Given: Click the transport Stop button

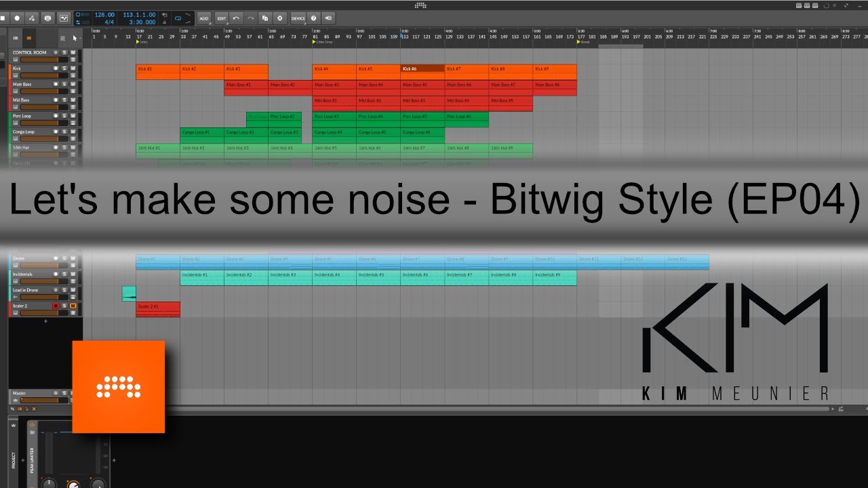Looking at the screenshot, I should (x=3, y=18).
